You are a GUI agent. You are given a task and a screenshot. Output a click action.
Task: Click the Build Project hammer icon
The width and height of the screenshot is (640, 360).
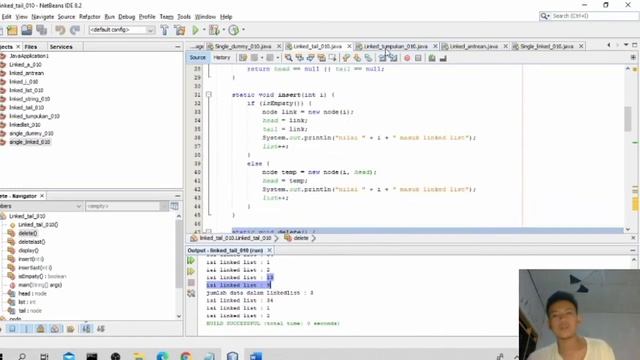(x=164, y=30)
